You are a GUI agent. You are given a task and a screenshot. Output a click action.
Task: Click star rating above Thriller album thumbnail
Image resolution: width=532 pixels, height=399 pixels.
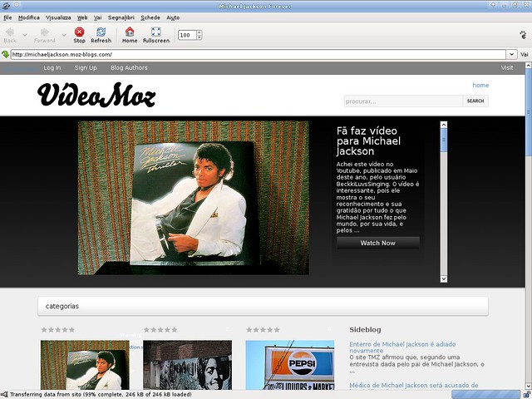pos(57,330)
